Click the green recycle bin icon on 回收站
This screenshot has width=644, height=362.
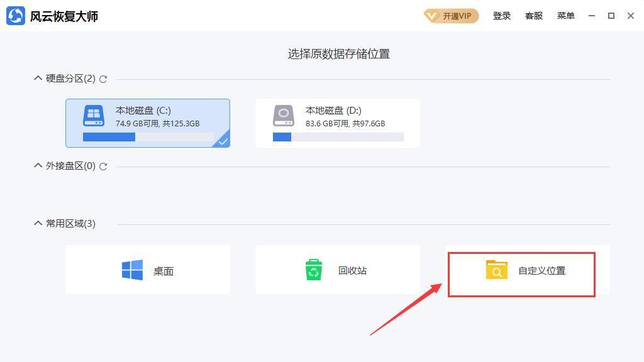[x=313, y=269]
